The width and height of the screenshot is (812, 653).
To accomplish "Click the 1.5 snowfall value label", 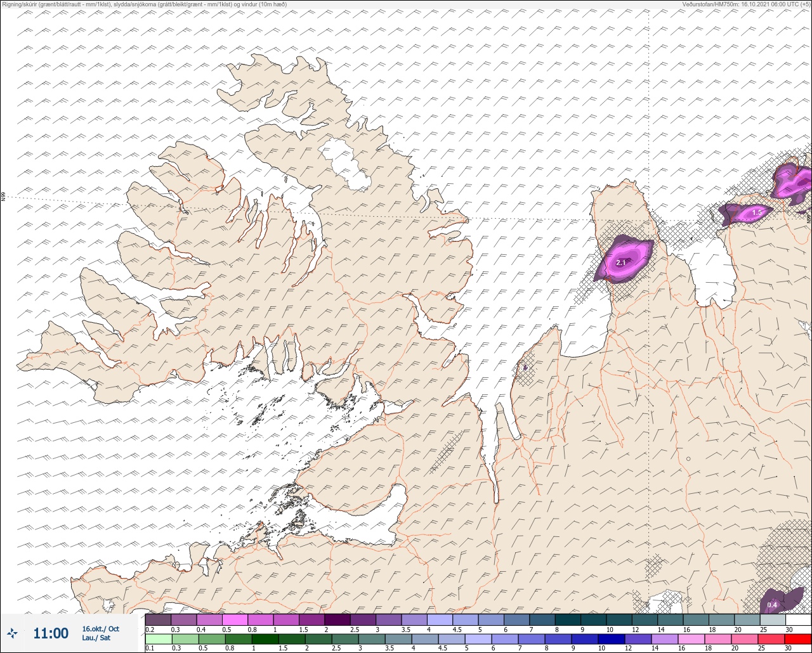I will click(x=756, y=214).
